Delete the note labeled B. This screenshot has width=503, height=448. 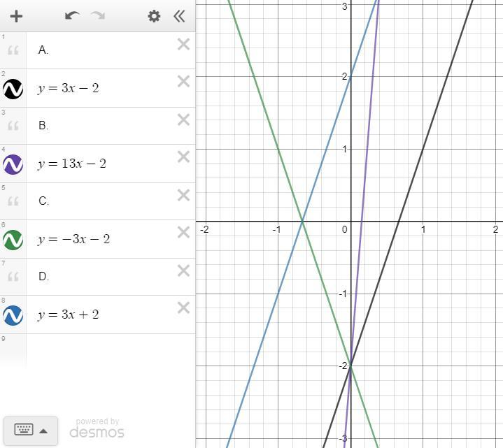[183, 120]
